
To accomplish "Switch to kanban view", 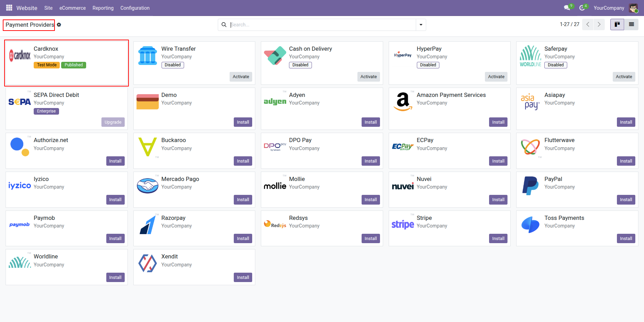I will pyautogui.click(x=617, y=24).
